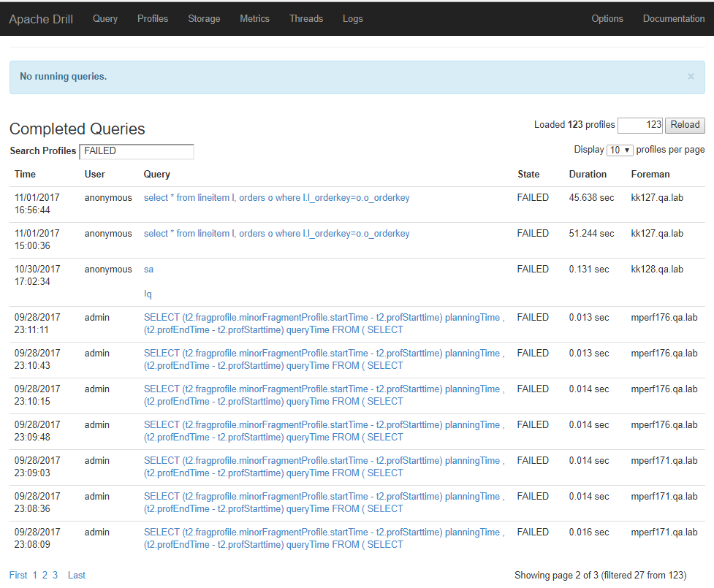
Task: Open the SELECT query from 23:10:43
Action: pyautogui.click(x=324, y=359)
